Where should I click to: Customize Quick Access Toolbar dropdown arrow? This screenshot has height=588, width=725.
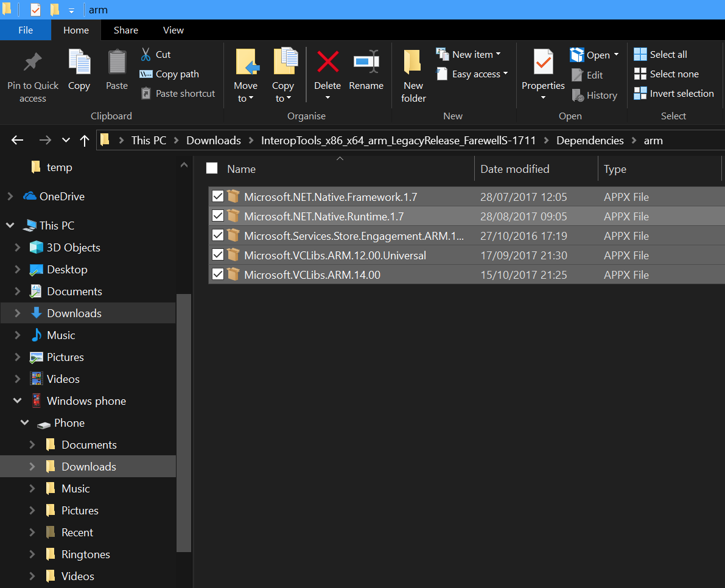pos(71,10)
